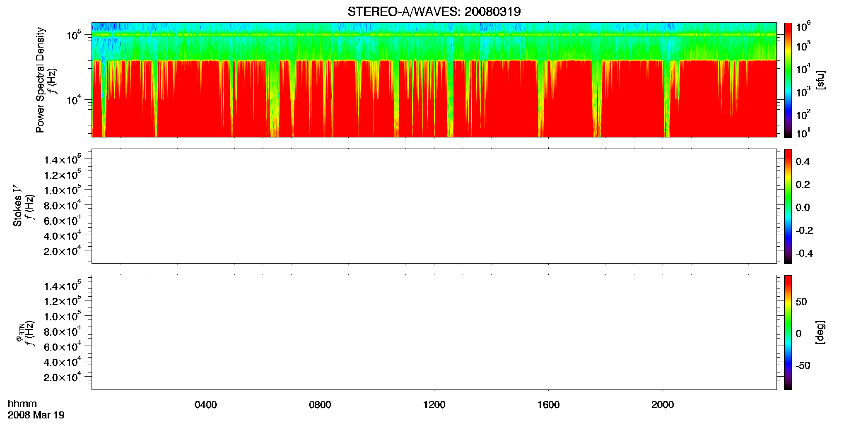The image size is (868, 447).
Task: Click the Stokes V axis label
Action: (17, 206)
